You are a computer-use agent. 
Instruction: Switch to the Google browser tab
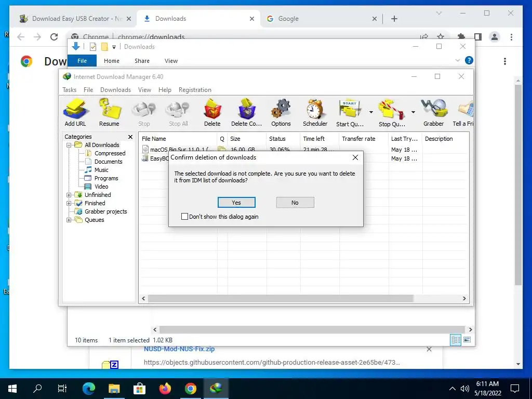coord(321,19)
